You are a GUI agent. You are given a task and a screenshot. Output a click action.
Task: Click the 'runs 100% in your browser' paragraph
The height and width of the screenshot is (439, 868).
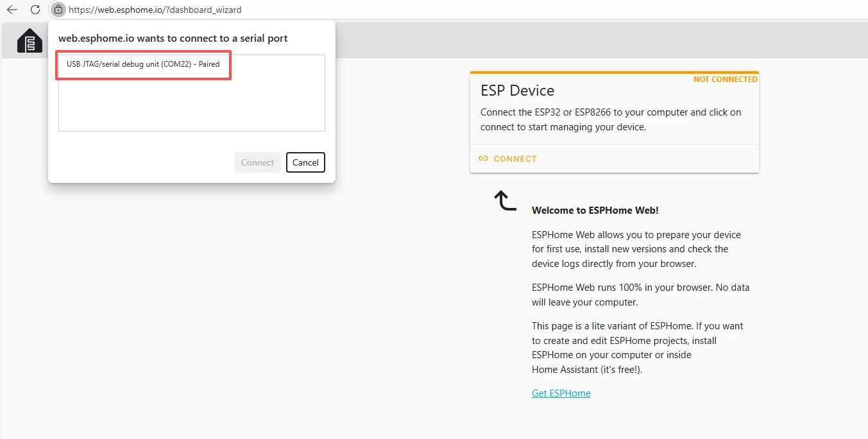point(640,295)
